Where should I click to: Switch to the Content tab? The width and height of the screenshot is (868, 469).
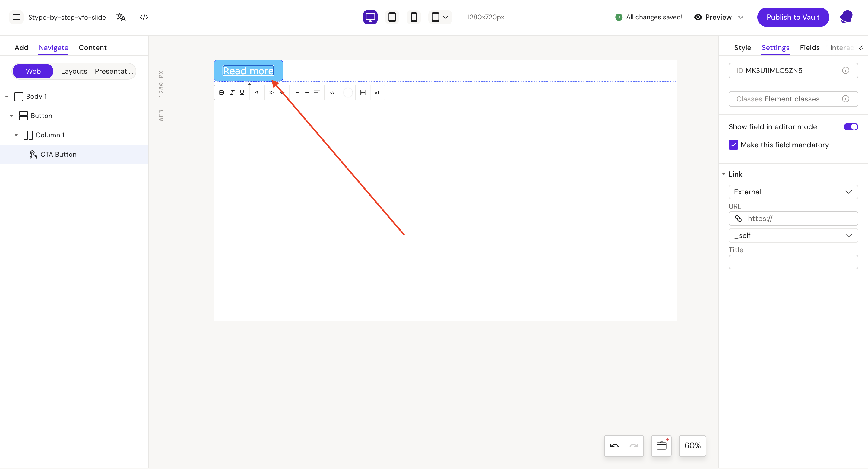point(93,48)
